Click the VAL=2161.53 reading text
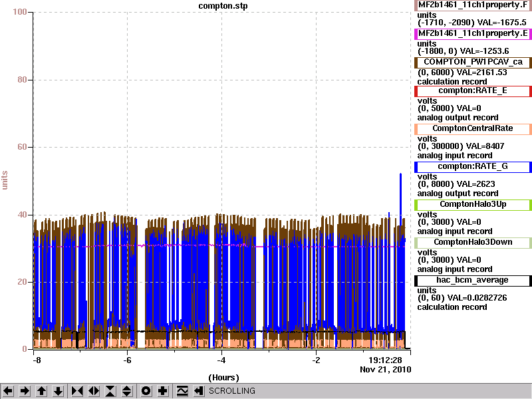The image size is (532, 399). (482, 72)
